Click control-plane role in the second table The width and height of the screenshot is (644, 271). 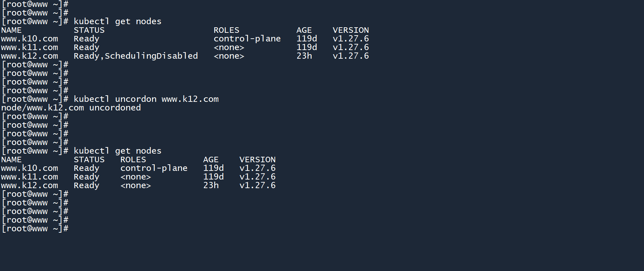point(154,168)
